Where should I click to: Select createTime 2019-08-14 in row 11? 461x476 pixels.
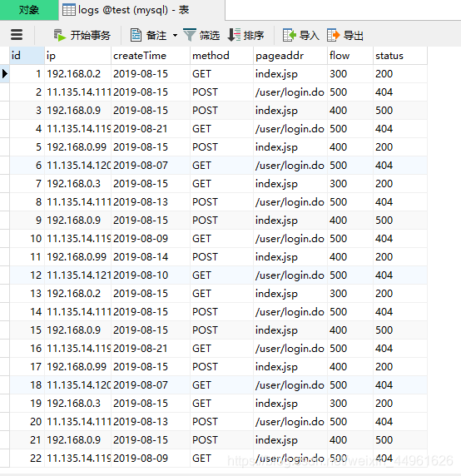point(151,257)
